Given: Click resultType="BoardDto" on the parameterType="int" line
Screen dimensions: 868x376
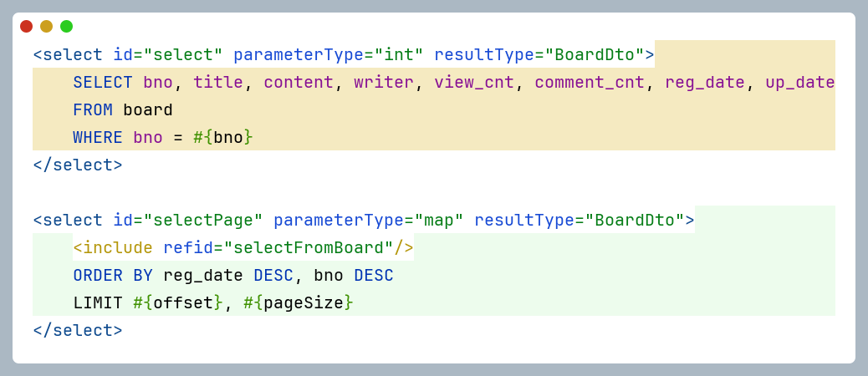Looking at the screenshot, I should point(539,55).
